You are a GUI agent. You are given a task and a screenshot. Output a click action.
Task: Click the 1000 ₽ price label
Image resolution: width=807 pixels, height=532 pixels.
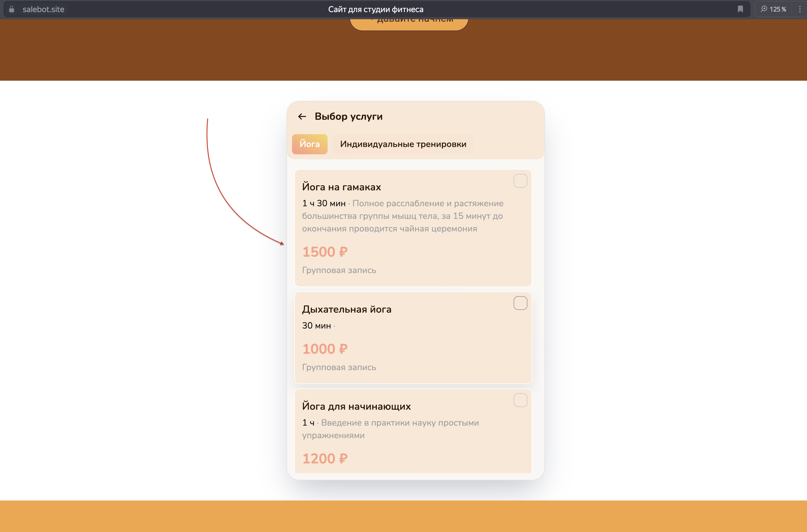click(x=325, y=349)
